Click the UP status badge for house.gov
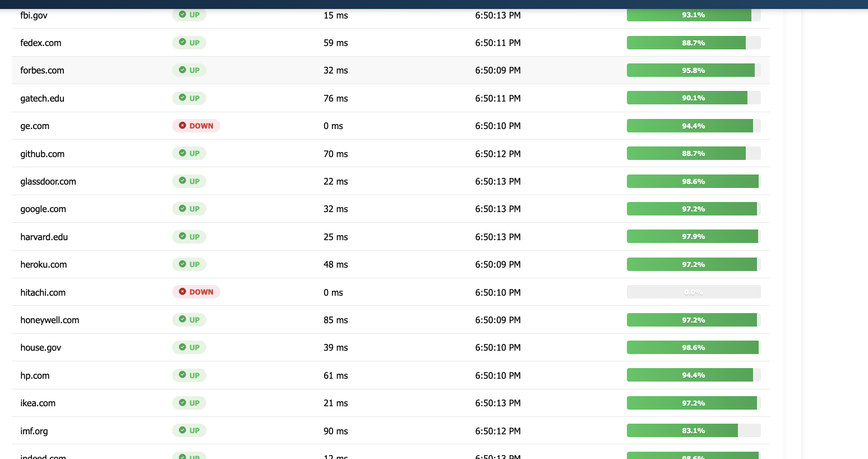 [x=189, y=347]
